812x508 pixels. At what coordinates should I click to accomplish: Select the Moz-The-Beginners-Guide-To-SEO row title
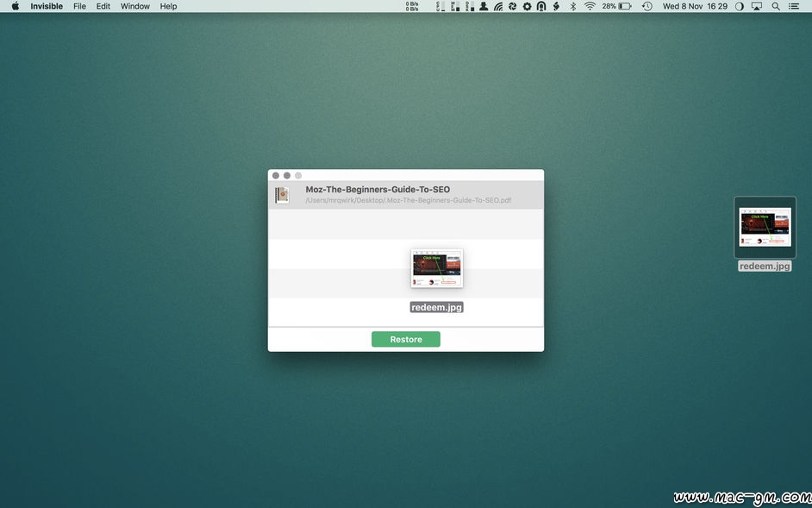378,189
